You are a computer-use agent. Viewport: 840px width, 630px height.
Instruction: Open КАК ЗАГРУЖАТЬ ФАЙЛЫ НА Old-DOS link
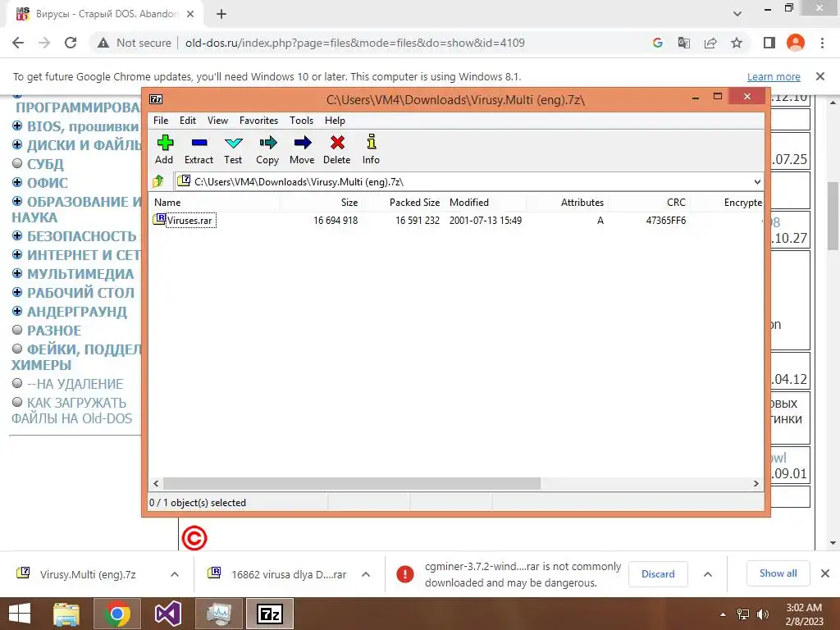click(x=72, y=410)
